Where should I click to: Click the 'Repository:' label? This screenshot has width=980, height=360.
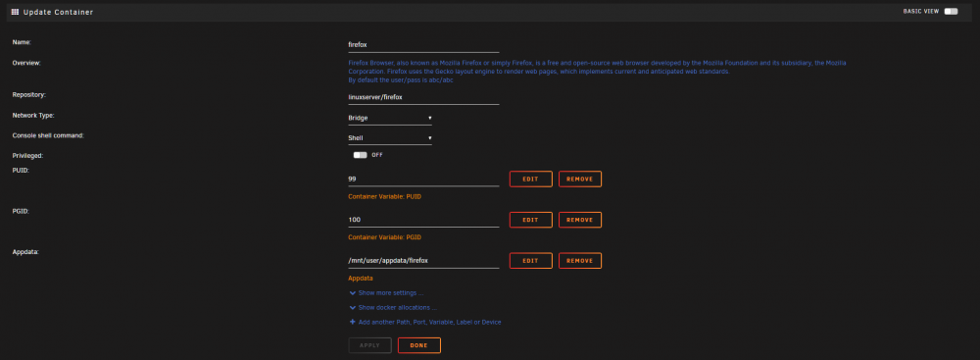click(x=29, y=94)
